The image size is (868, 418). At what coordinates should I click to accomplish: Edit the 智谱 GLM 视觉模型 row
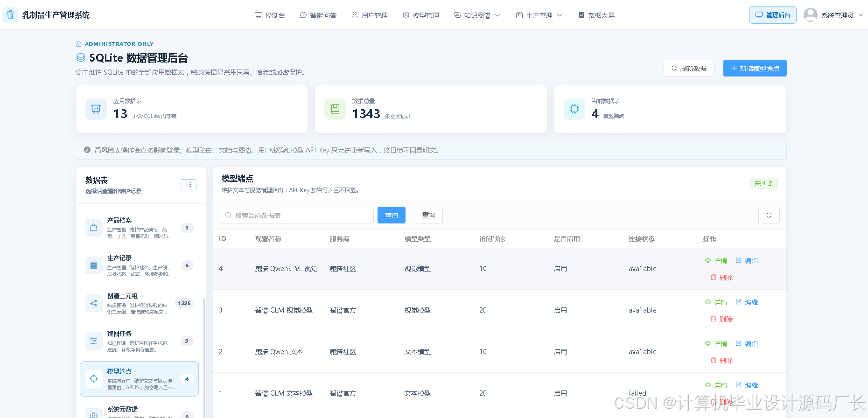747,302
